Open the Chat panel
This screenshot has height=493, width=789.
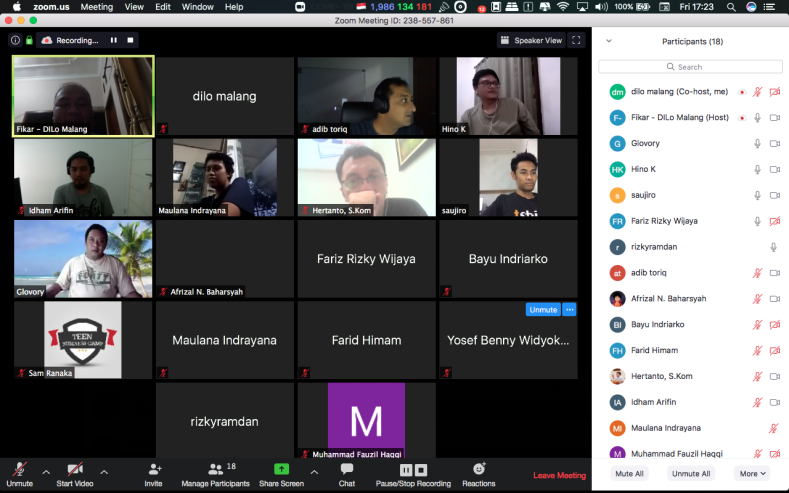(x=347, y=474)
